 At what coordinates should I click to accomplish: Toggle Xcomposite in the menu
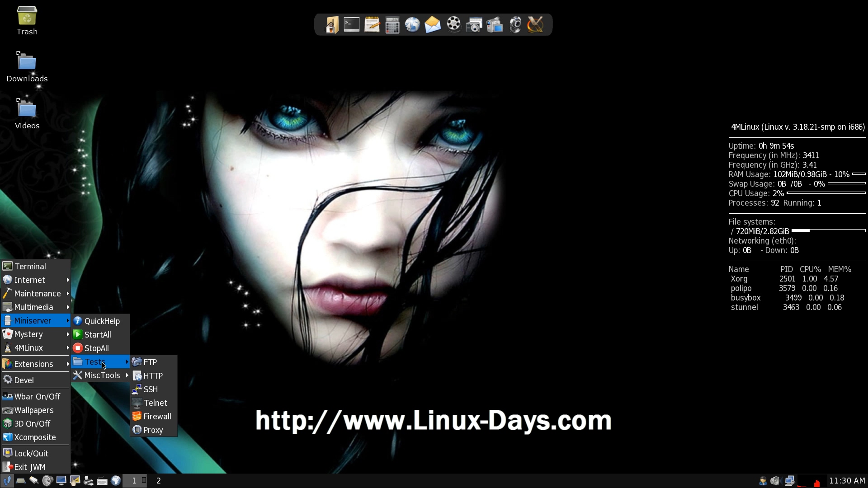point(36,437)
